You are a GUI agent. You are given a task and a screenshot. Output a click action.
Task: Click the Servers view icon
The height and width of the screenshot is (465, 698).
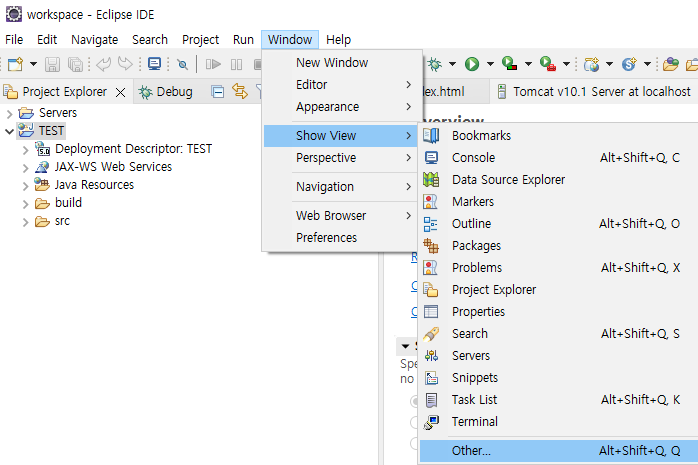(x=431, y=356)
